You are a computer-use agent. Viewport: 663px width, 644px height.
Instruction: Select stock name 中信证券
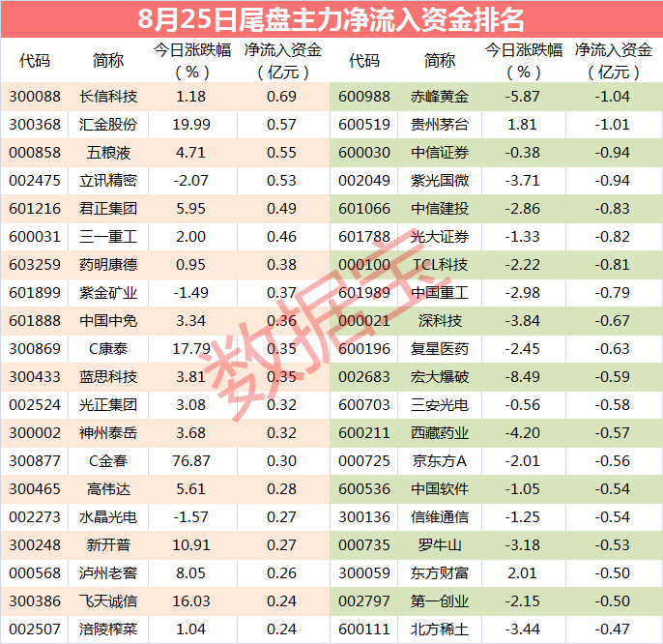coord(440,153)
